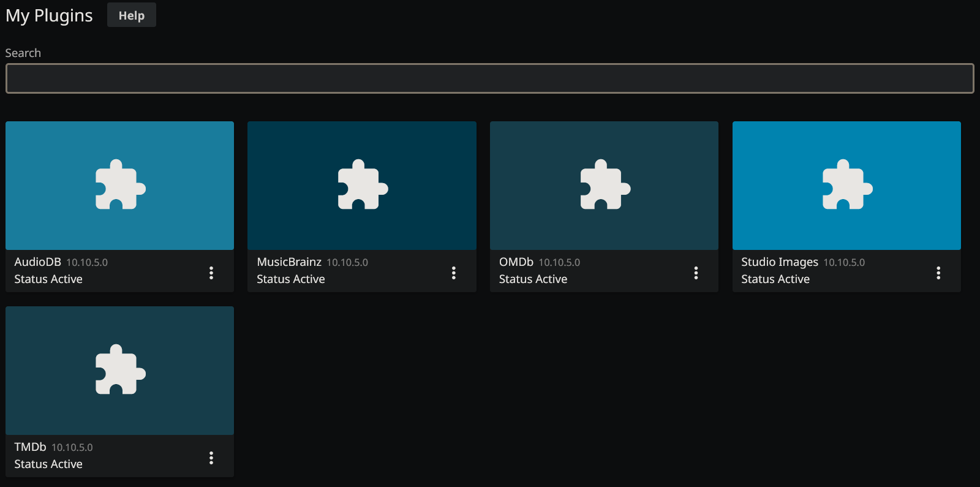Open the AudioDB three-dot menu
The height and width of the screenshot is (487, 980).
coord(211,273)
